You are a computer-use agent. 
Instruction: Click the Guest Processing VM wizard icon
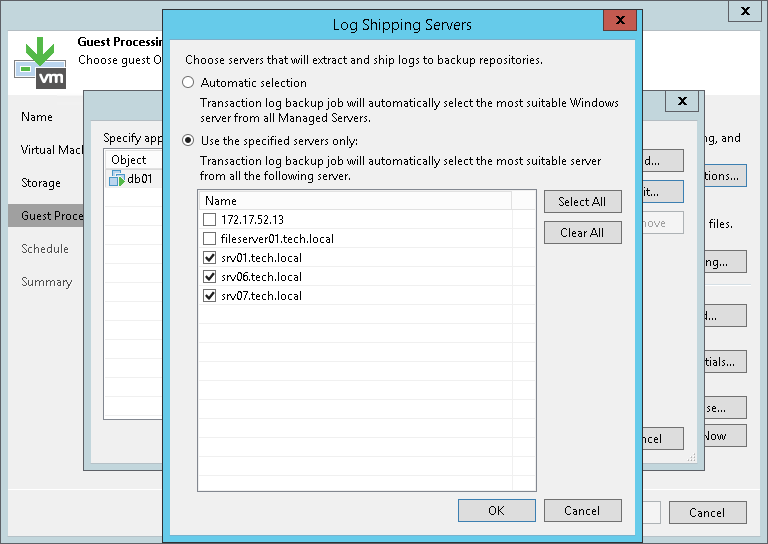click(x=40, y=62)
